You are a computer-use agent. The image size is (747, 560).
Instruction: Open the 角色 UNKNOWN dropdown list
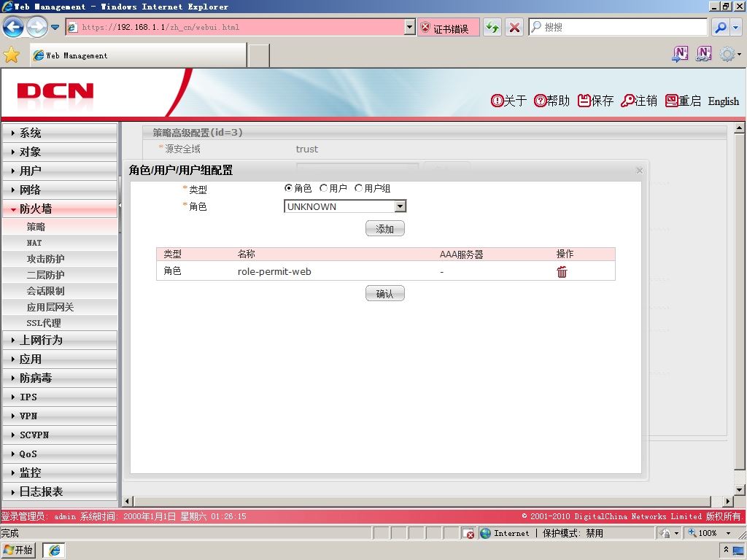pos(345,206)
